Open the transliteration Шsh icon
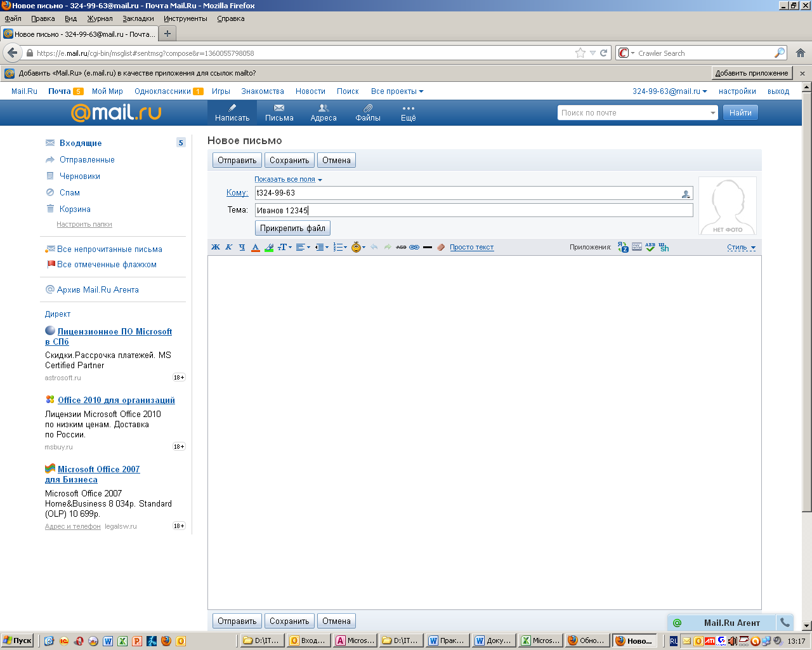The height and width of the screenshot is (650, 812). tap(664, 247)
